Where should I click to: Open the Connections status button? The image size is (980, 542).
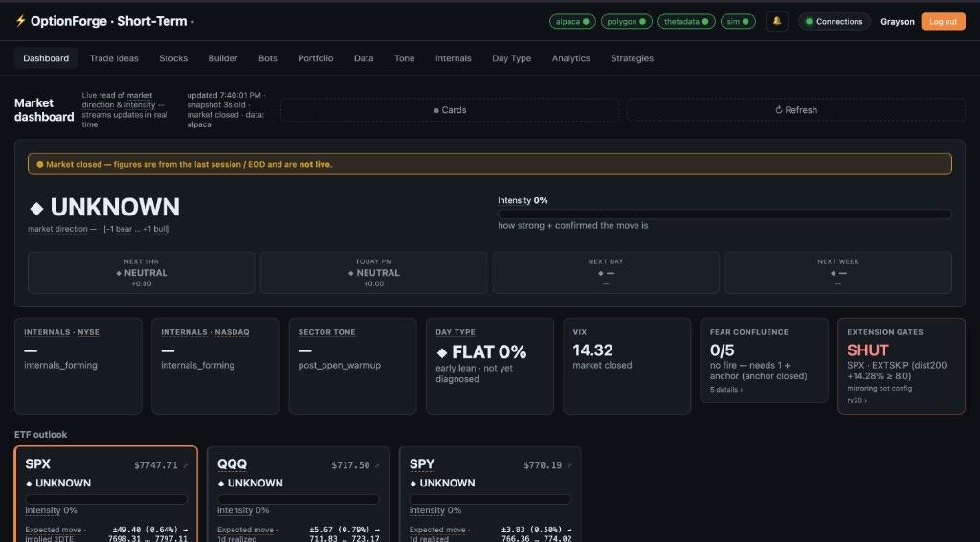click(x=834, y=21)
